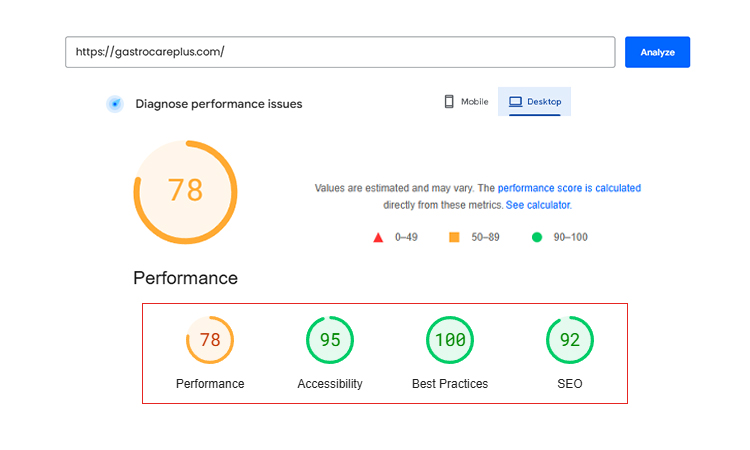This screenshot has width=750, height=450.
Task: Click the green circle 90–100 legend icon
Action: 537,237
